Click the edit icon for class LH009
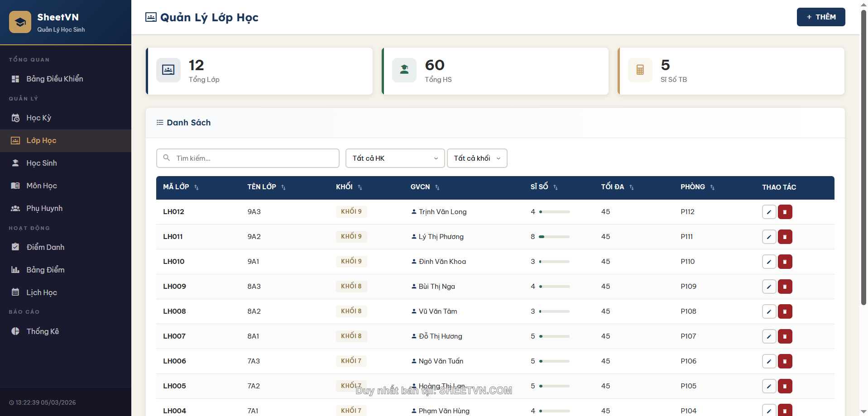 769,287
